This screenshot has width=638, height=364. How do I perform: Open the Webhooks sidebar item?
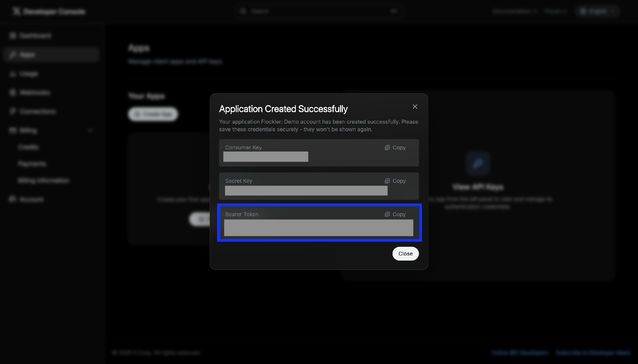[x=34, y=93]
